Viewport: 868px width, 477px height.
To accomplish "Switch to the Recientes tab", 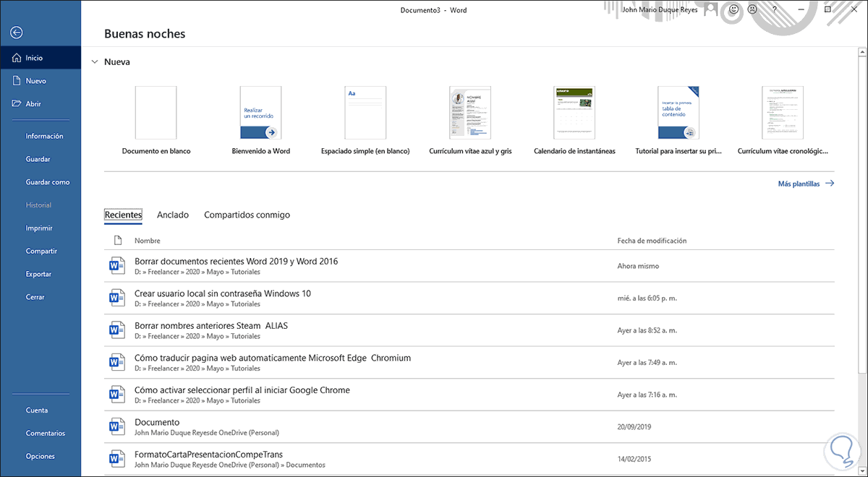I will (x=123, y=215).
